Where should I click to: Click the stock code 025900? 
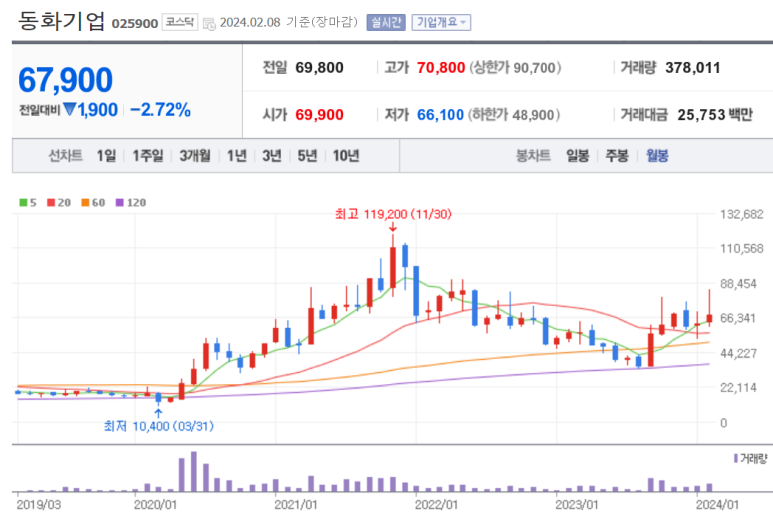[135, 24]
